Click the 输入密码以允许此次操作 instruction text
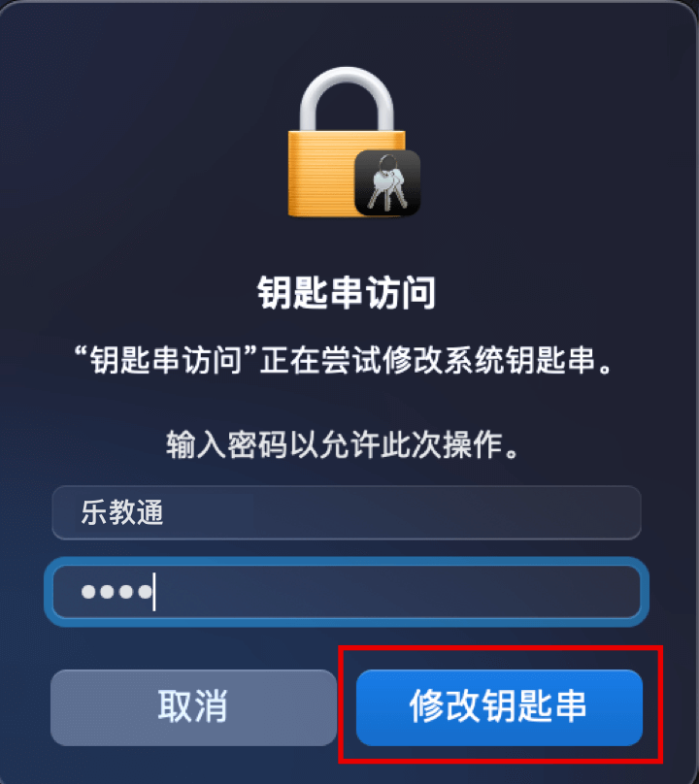Screen dimensions: 699x784 pos(344,444)
